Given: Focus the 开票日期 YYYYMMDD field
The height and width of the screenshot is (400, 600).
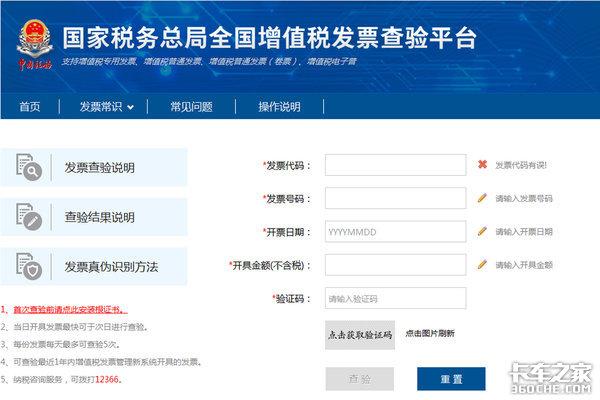Looking at the screenshot, I should [x=396, y=232].
